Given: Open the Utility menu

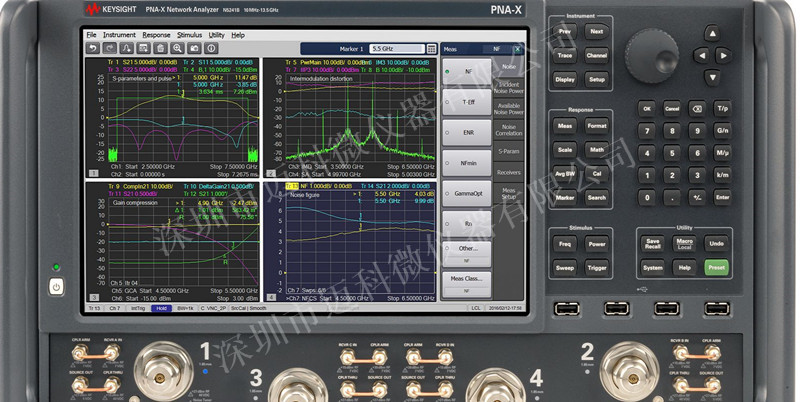Looking at the screenshot, I should coord(216,35).
